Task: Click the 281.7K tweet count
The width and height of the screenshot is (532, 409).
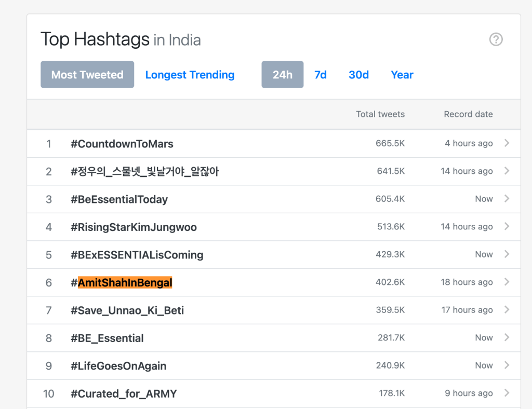Action: coord(391,338)
